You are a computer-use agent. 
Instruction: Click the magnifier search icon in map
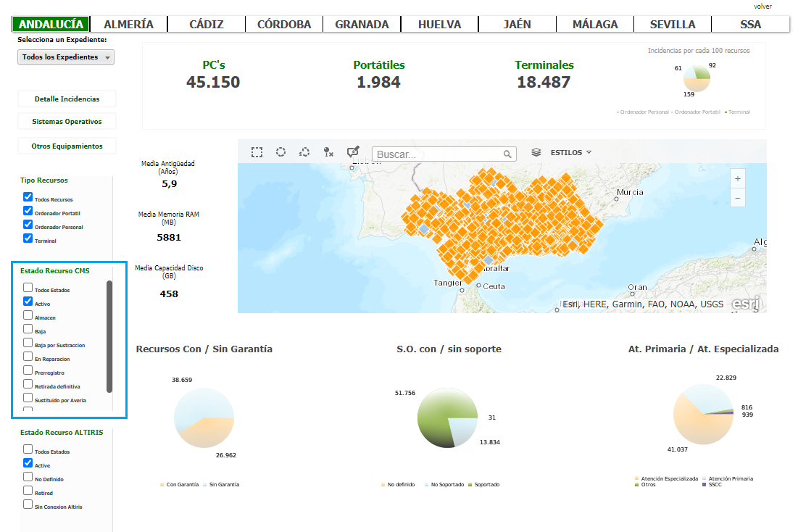click(x=507, y=154)
